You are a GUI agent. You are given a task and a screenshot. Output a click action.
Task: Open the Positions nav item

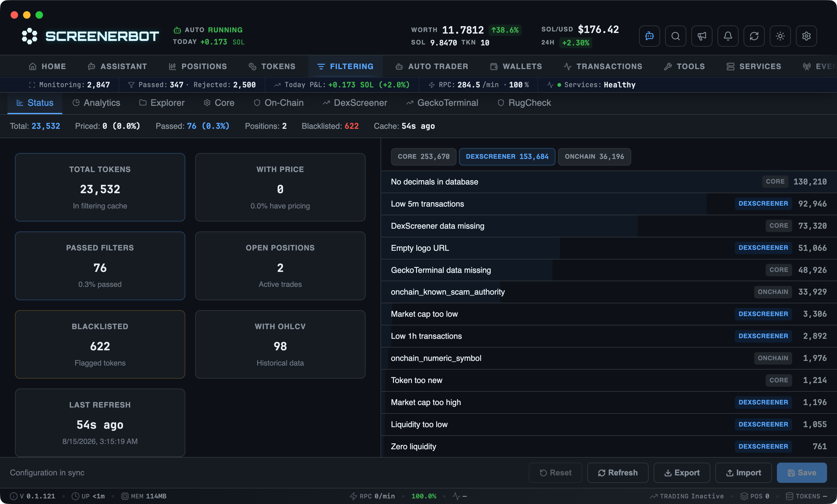[x=198, y=67]
